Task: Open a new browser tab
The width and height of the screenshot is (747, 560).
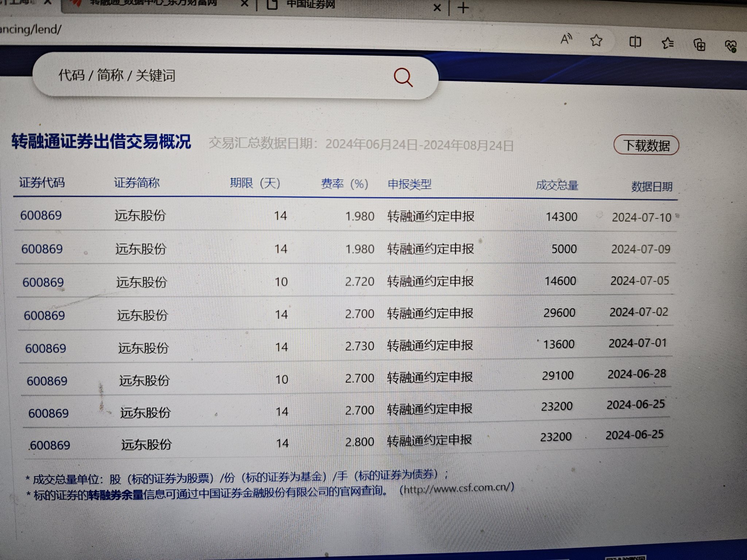Action: (463, 8)
